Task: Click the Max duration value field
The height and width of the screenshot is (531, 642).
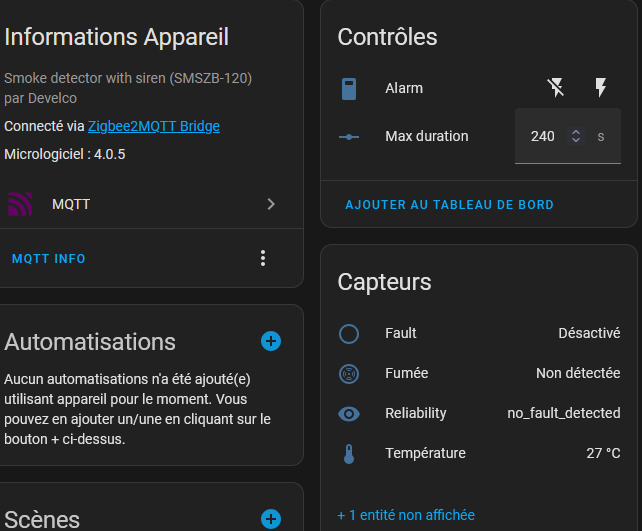Action: pos(567,136)
